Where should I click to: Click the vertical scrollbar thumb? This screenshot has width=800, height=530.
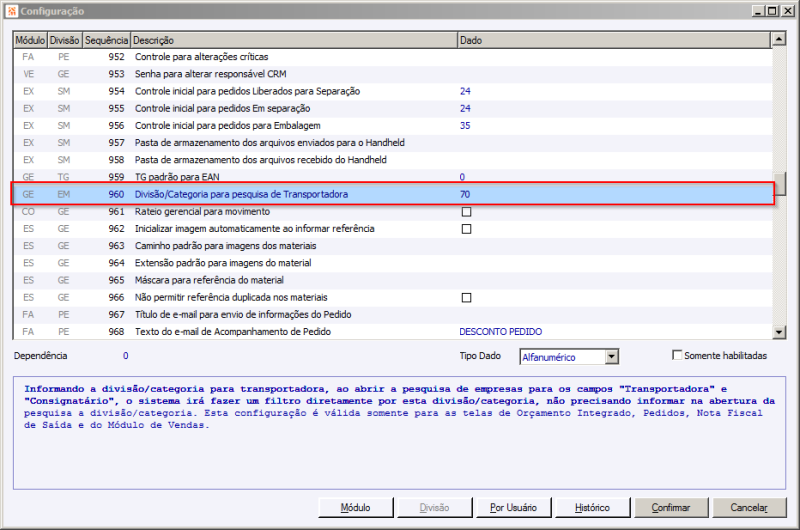(779, 184)
